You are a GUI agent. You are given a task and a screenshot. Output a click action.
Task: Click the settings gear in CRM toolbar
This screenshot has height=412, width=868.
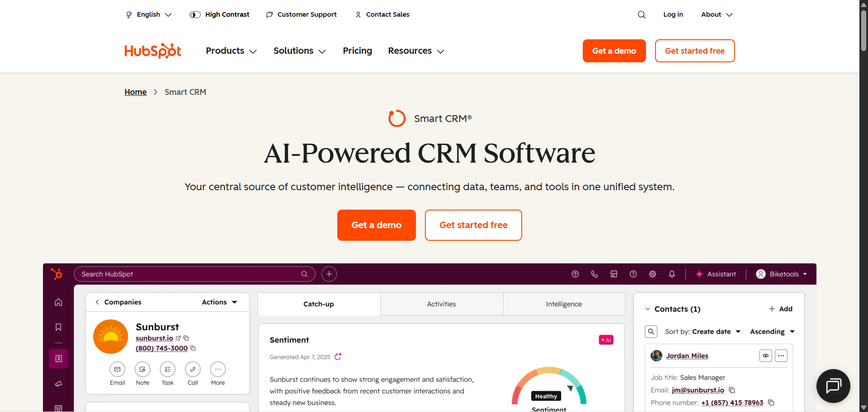[x=652, y=274]
